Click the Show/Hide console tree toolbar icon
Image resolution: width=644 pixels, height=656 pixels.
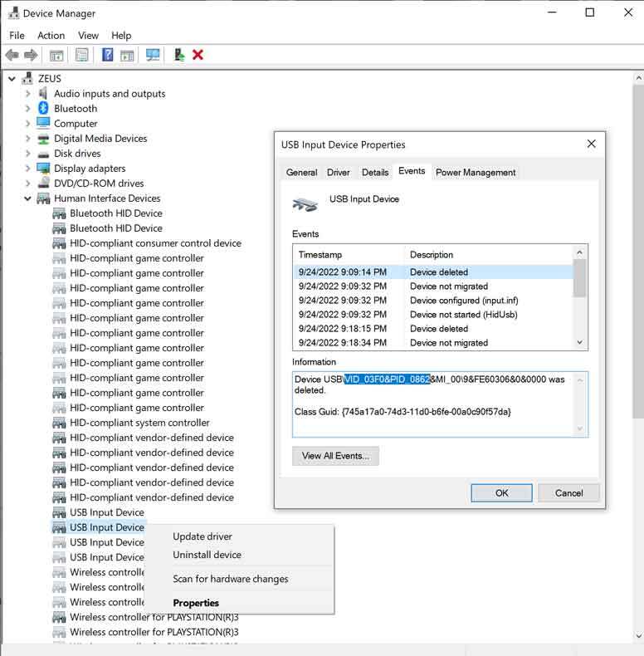pos(56,55)
